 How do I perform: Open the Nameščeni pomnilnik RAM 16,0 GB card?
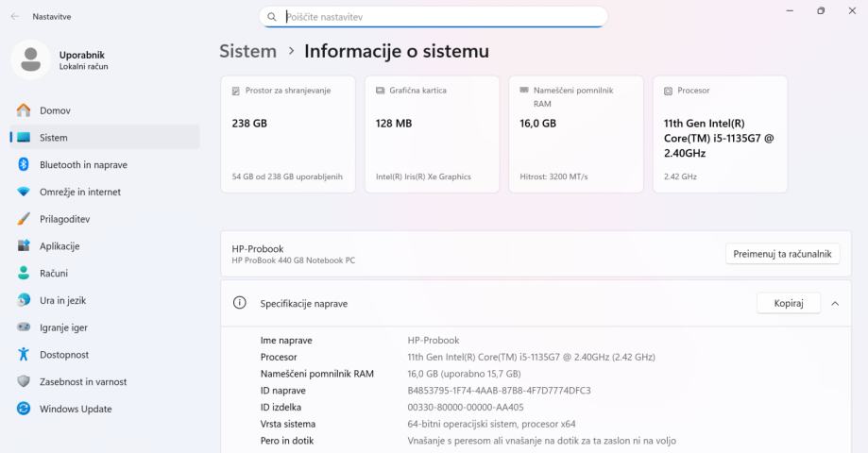point(576,134)
